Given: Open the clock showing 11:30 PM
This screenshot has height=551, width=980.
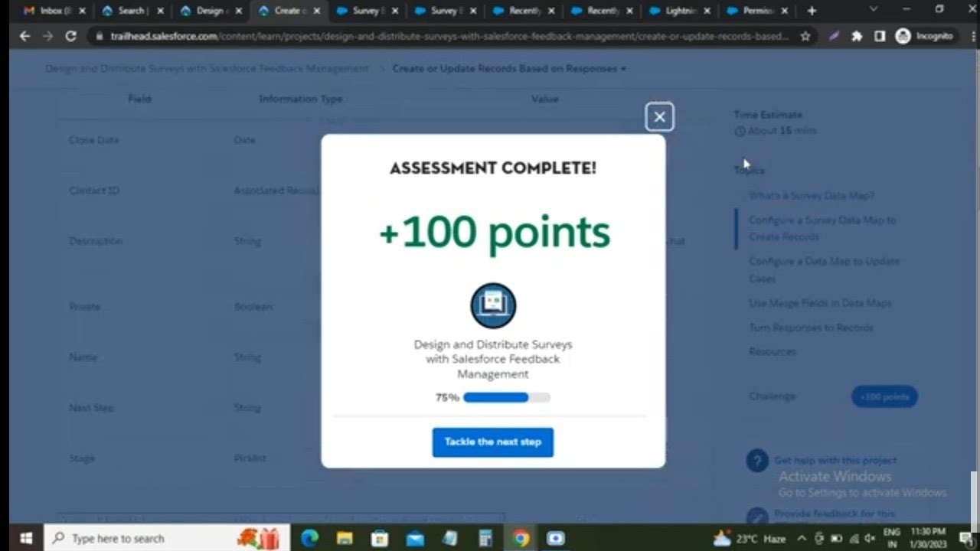Looking at the screenshot, I should 929,538.
